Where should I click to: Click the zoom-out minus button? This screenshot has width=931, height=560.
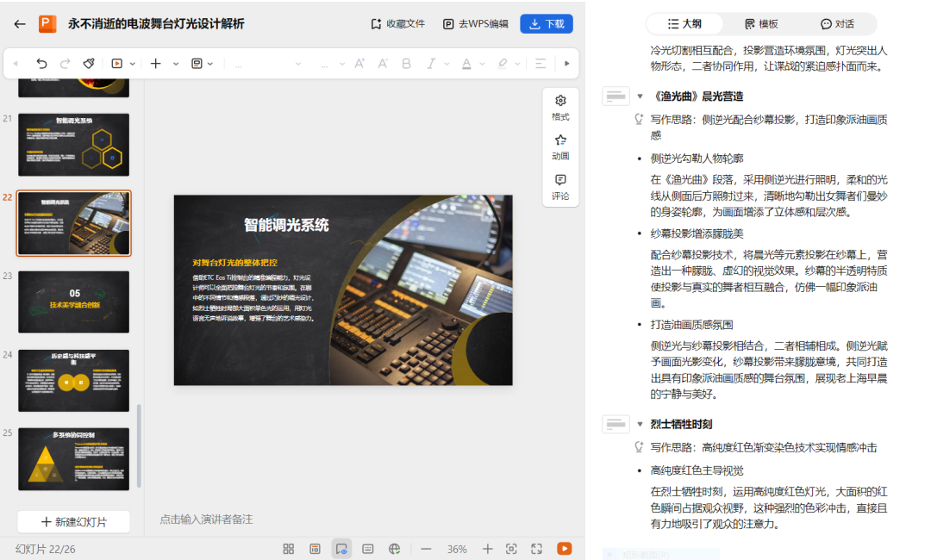[426, 549]
